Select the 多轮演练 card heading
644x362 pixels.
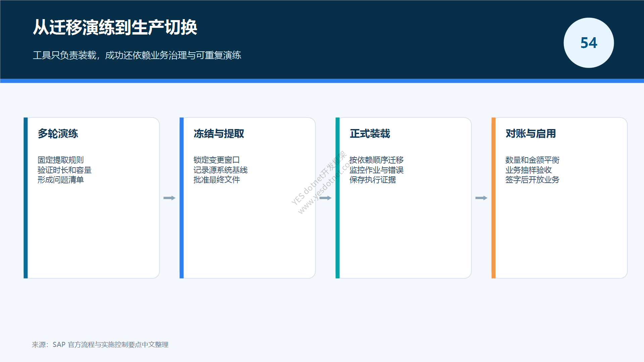(x=58, y=133)
